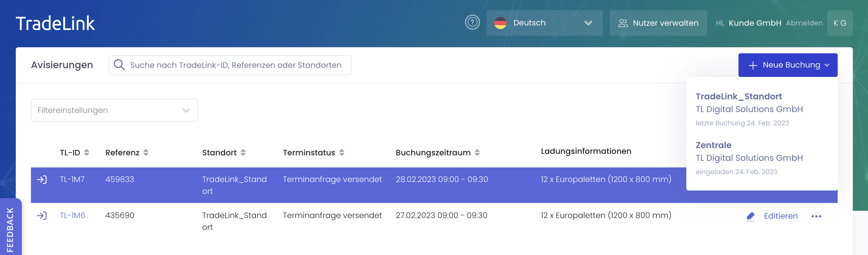Sort table by Referenz column
The height and width of the screenshot is (255, 868).
pyautogui.click(x=146, y=152)
